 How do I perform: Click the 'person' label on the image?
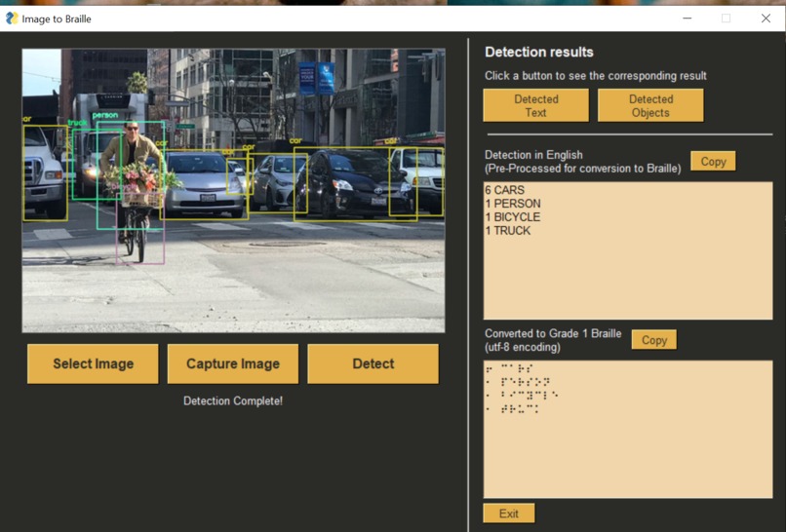104,116
